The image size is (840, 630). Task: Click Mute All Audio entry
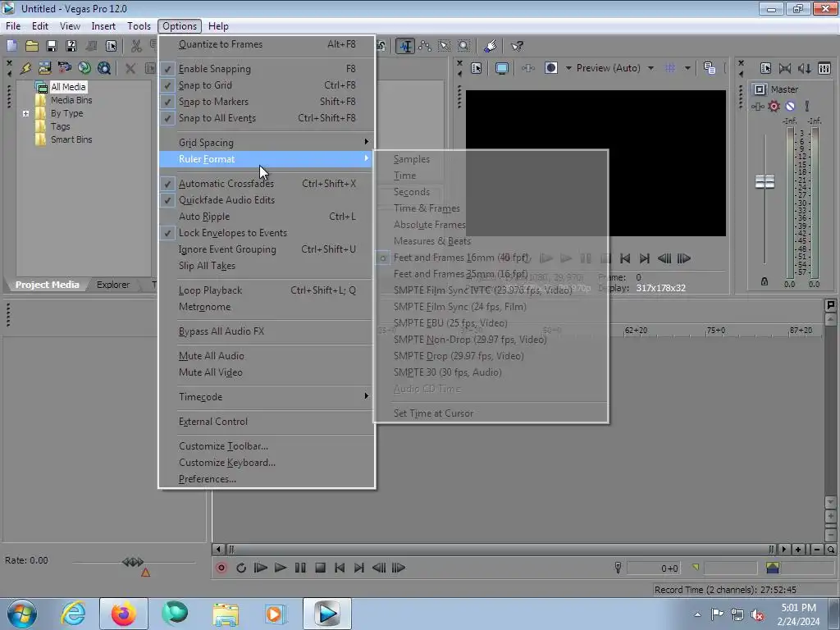267,356
